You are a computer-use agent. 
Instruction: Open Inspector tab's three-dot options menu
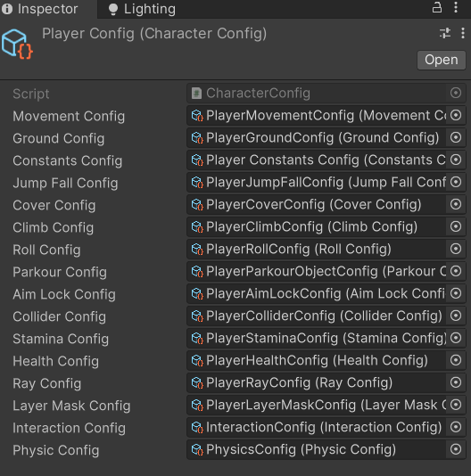456,8
